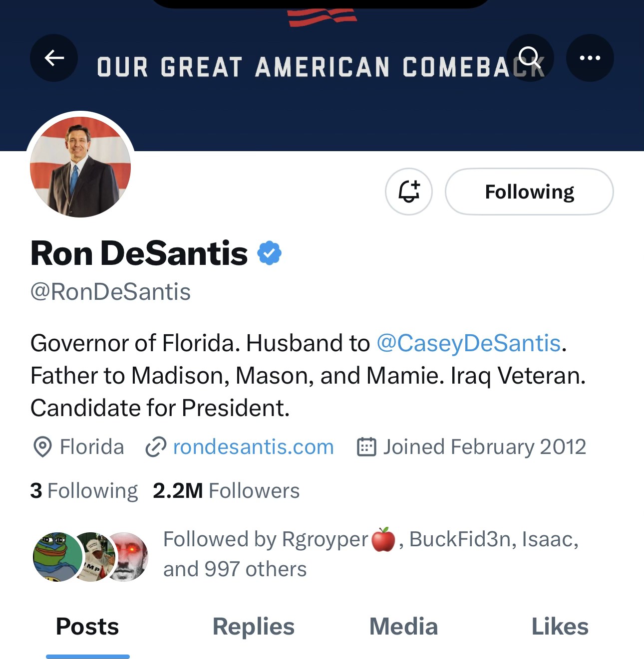Screen dimensions: 644x659
Task: Enable post notifications via bell icon
Action: click(x=409, y=192)
